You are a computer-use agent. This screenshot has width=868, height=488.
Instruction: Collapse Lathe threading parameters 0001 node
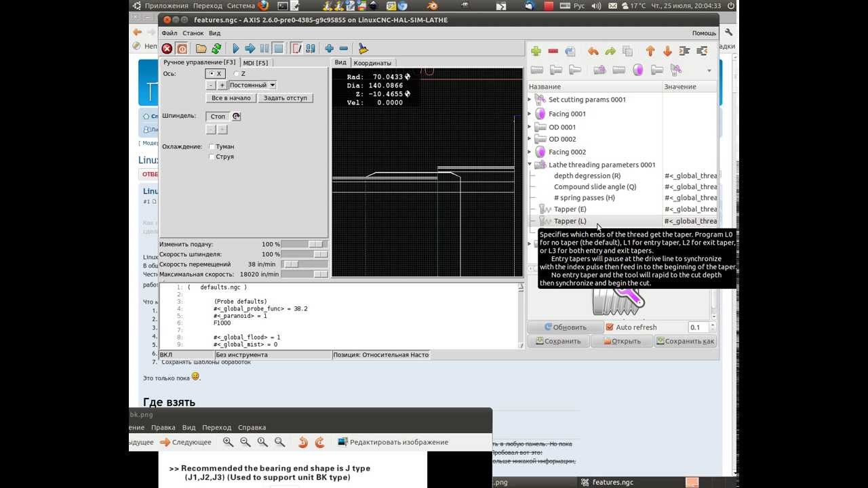click(530, 165)
